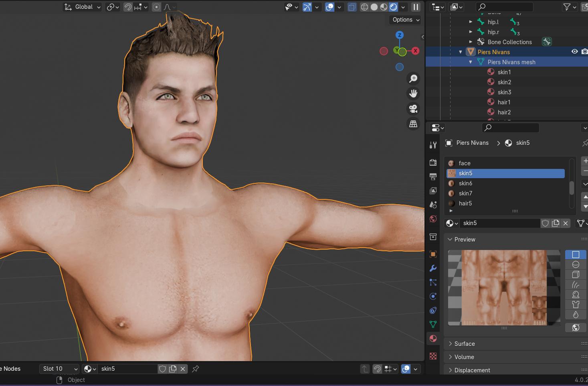The image size is (588, 386).
Task: Select solid viewport shading
Action: (374, 7)
